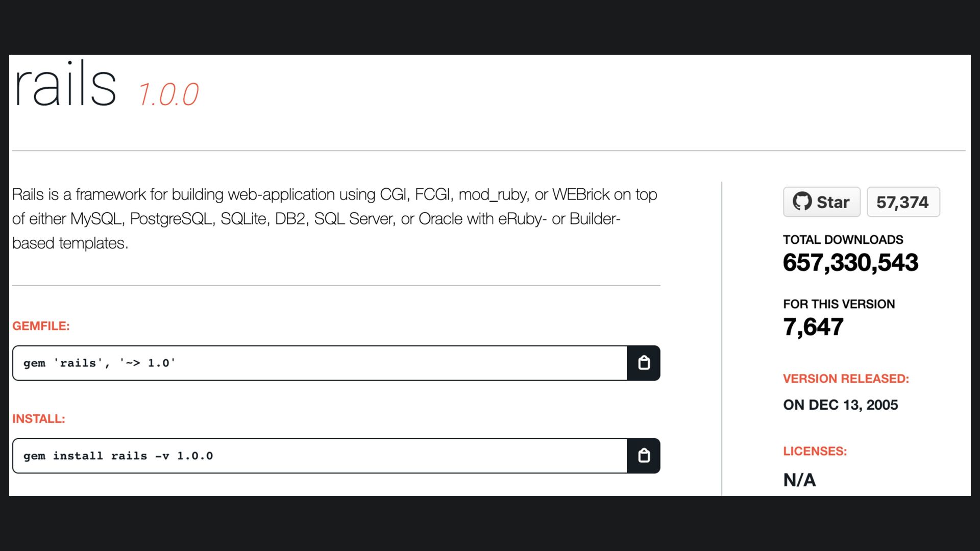Click the ON DEC 13, 2005 release date
Screen dimensions: 980x551
point(841,405)
